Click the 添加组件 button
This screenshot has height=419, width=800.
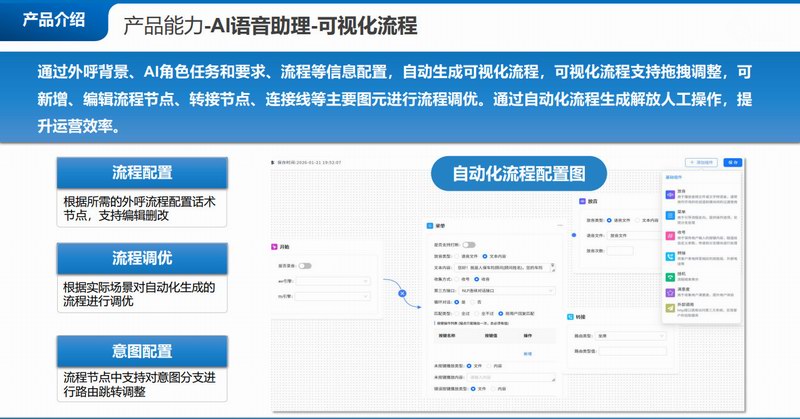click(x=703, y=162)
